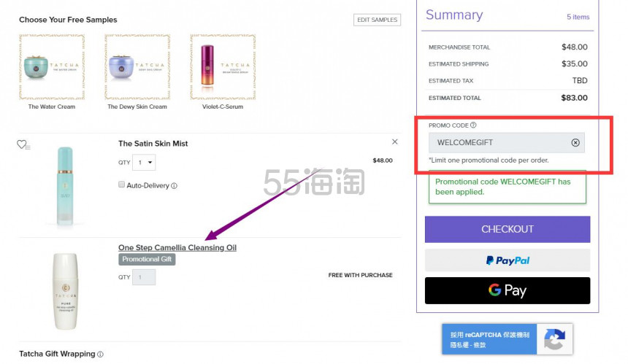This screenshot has width=628, height=364.
Task: Click the 5 items count text
Action: coord(578,17)
